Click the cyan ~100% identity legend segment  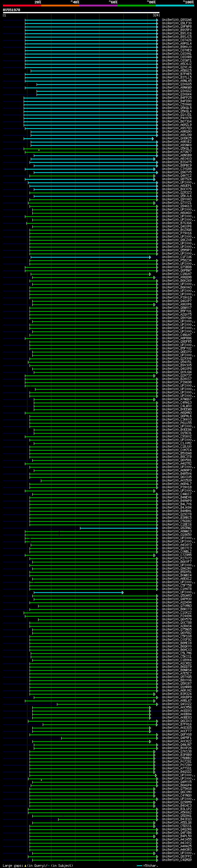click(175, 6)
